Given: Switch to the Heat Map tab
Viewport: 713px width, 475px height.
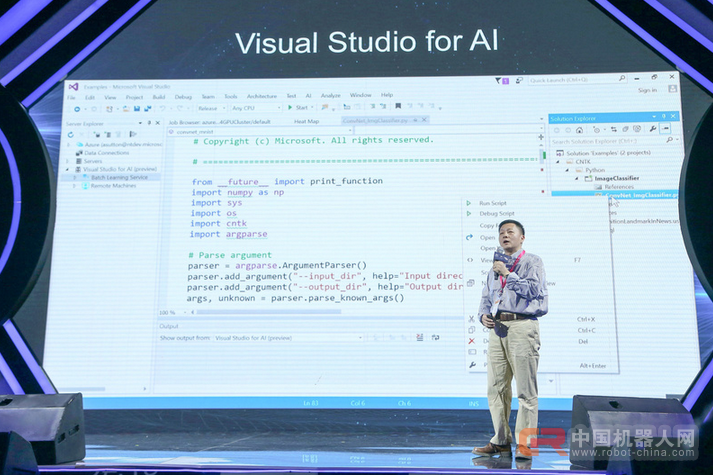Looking at the screenshot, I should 306,121.
